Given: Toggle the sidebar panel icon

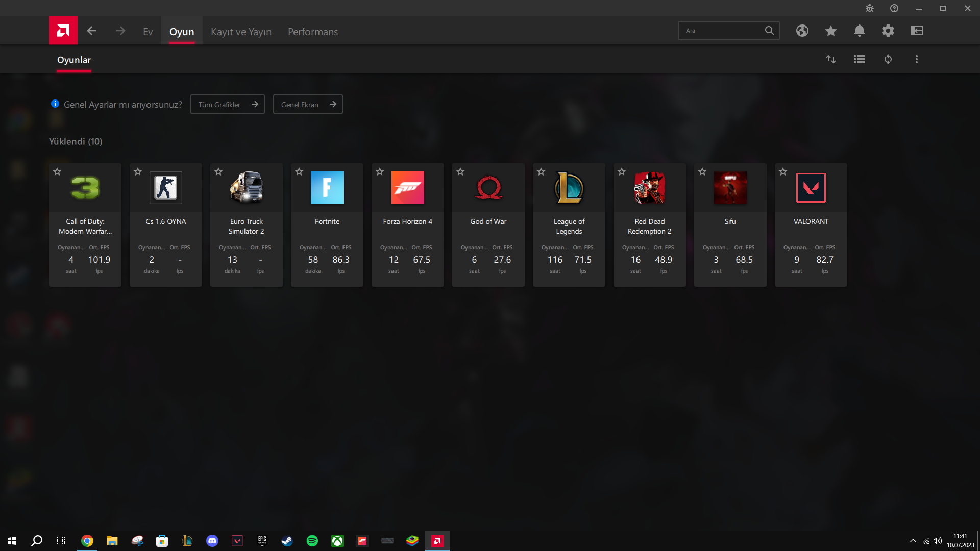Looking at the screenshot, I should point(916,31).
